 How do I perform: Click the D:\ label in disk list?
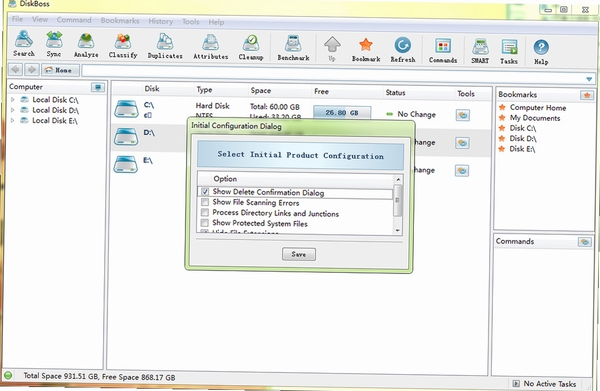(149, 133)
